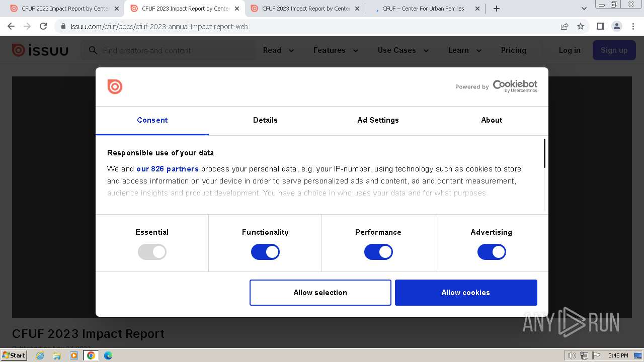Image resolution: width=644 pixels, height=362 pixels.
Task: Open media player from taskbar
Action: point(74,355)
